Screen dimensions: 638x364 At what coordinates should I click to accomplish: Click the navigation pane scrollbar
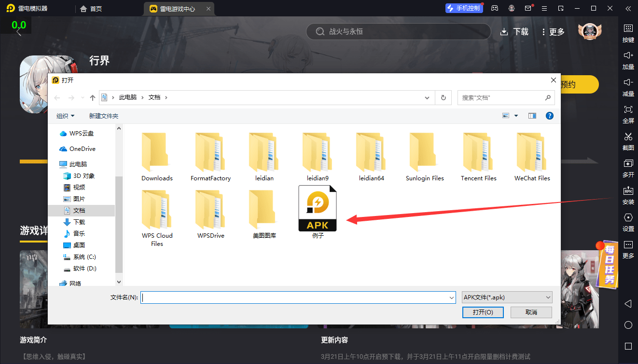tap(119, 224)
